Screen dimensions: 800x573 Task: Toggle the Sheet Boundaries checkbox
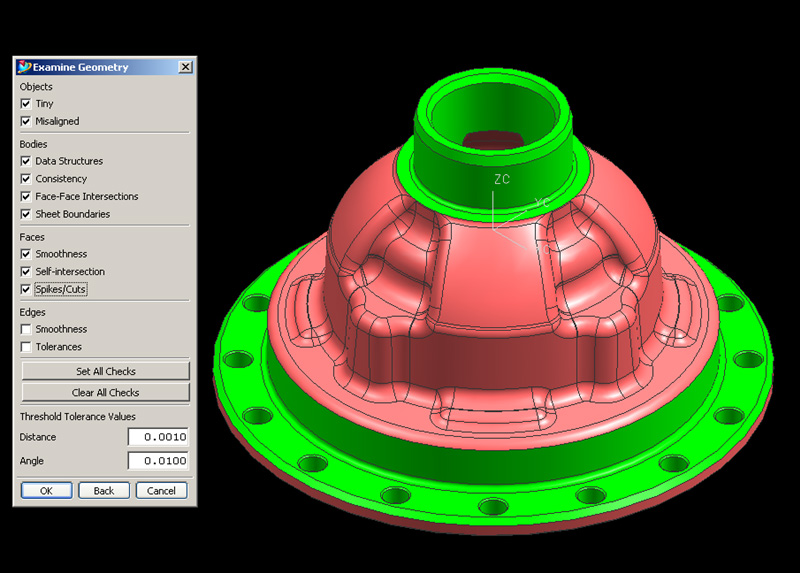click(x=26, y=214)
